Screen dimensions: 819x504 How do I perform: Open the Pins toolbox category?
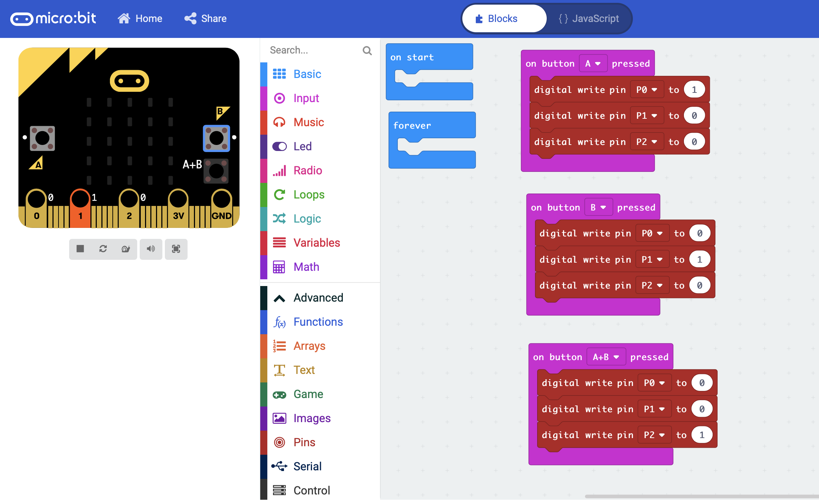click(x=304, y=442)
